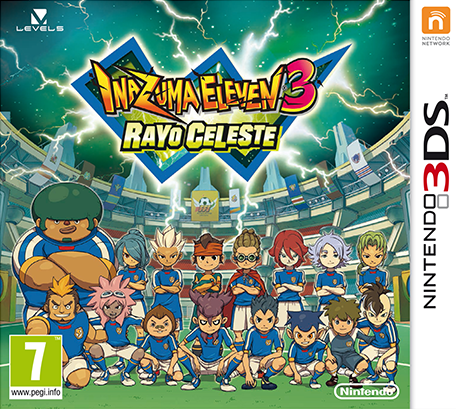
Task: Click the Inazuma Eleven 3 title logo
Action: coord(202,87)
